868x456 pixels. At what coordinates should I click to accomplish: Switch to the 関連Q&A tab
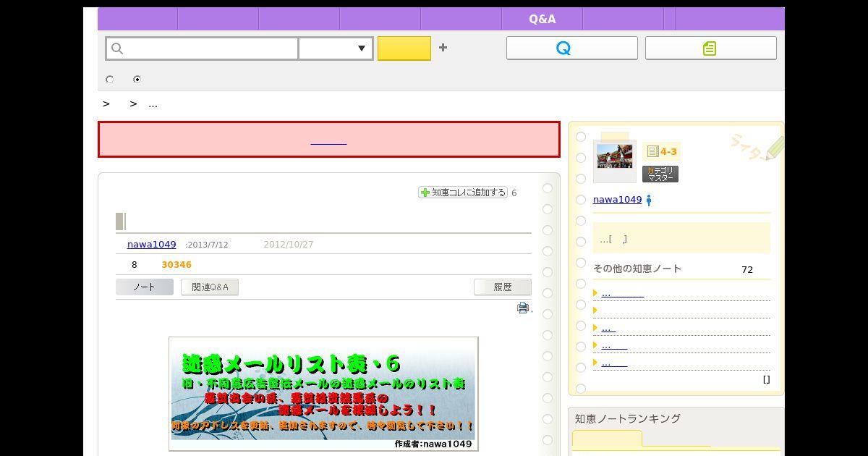[210, 287]
